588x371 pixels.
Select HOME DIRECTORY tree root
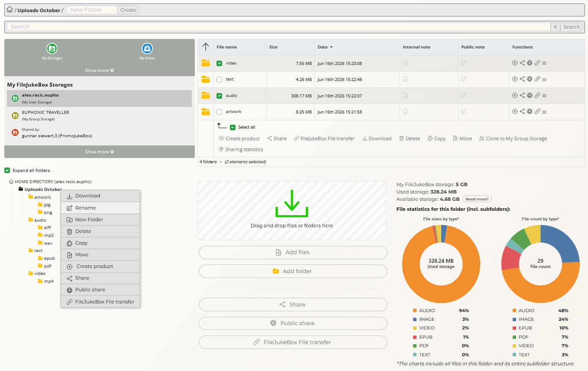click(53, 181)
